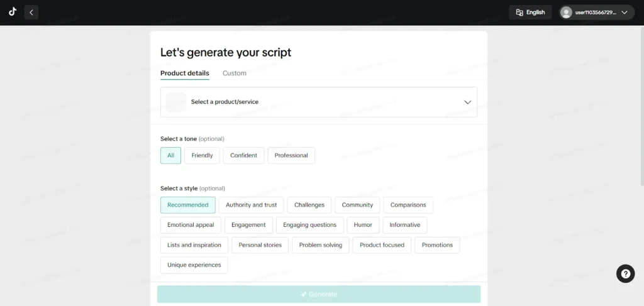The height and width of the screenshot is (306, 644).
Task: Select the Product details tab
Action: click(x=185, y=74)
